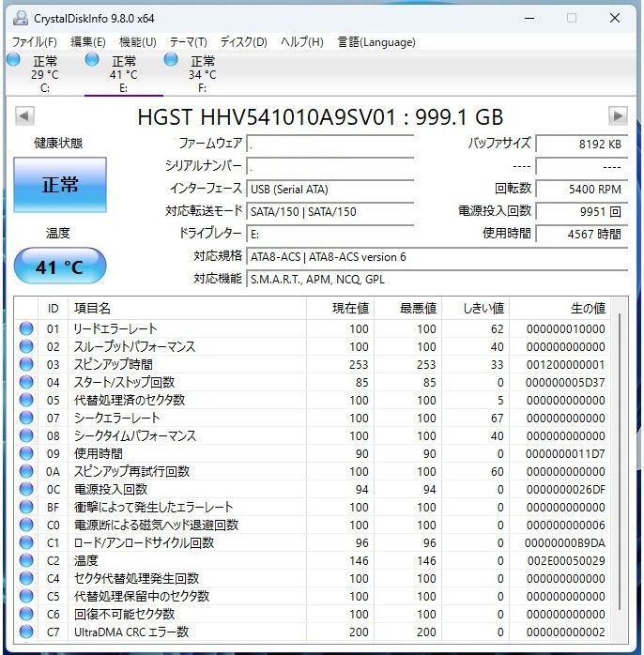Image resolution: width=644 pixels, height=655 pixels.
Task: Click status orb for ID C7 UltraDMA CRC エラー数
Action: click(26, 632)
